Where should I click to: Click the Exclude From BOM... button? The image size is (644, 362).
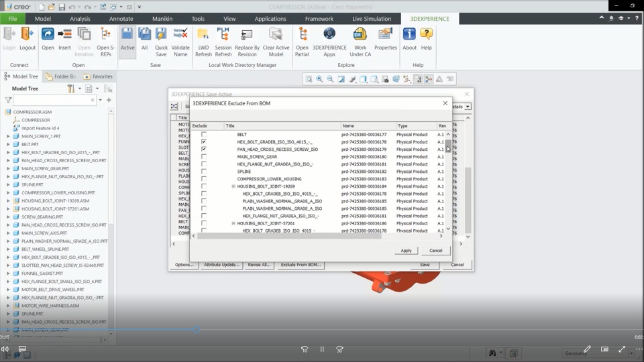click(x=301, y=265)
